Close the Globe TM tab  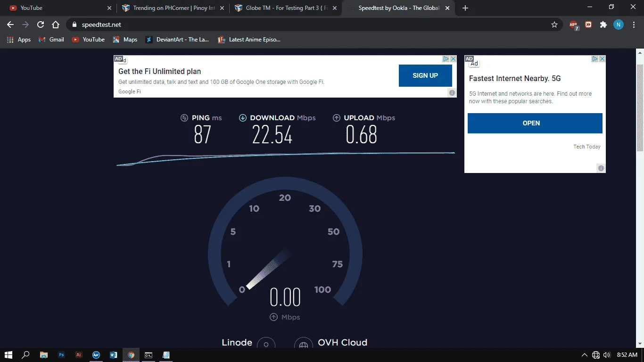(x=335, y=8)
